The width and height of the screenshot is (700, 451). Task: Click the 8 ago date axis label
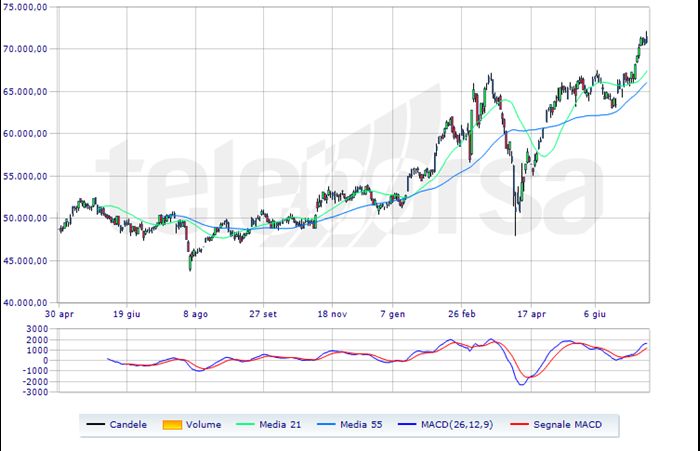196,314
